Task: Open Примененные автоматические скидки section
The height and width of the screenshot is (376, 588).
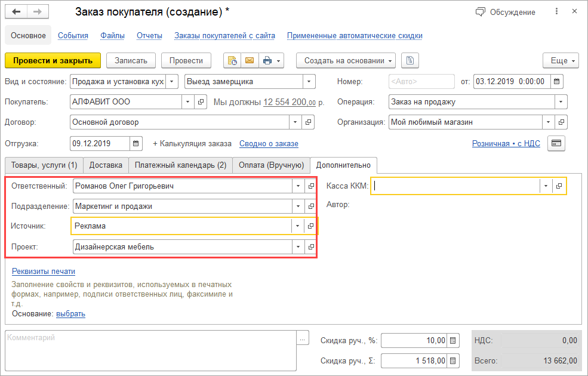Action: (355, 36)
